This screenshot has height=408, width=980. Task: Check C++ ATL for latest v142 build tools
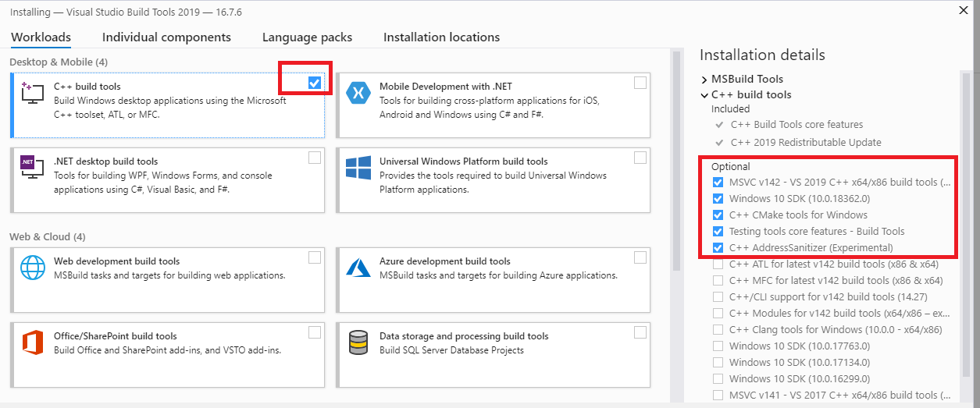tap(718, 264)
